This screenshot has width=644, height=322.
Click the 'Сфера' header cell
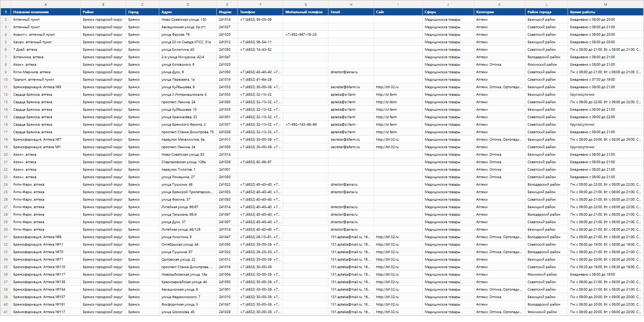pos(448,12)
